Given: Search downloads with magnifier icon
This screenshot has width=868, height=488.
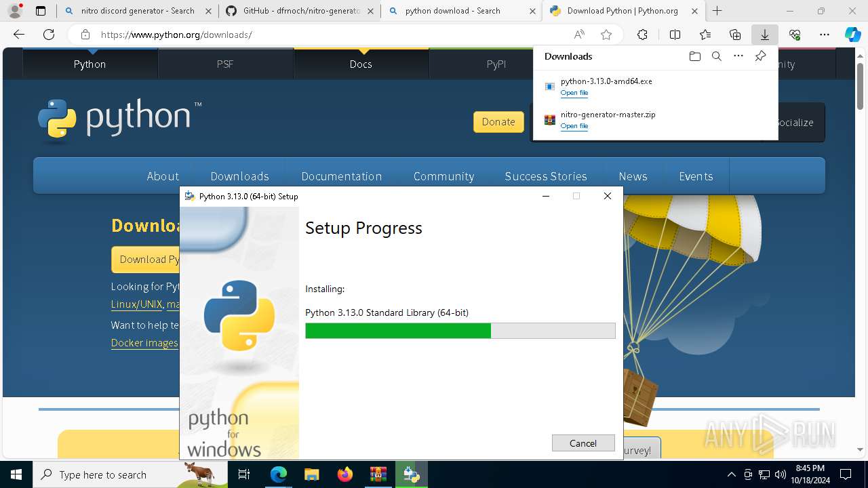Looking at the screenshot, I should (x=716, y=56).
